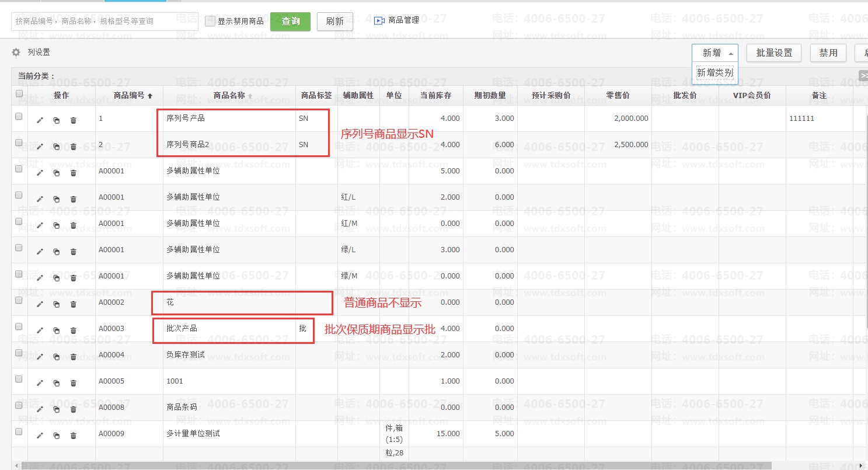Click the 商品管理 video icon
Viewport: 868px width, 470px height.
[x=379, y=21]
